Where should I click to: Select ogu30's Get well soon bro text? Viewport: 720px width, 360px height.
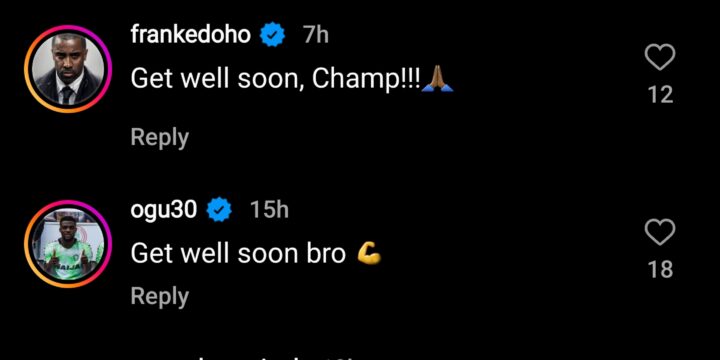click(x=256, y=253)
